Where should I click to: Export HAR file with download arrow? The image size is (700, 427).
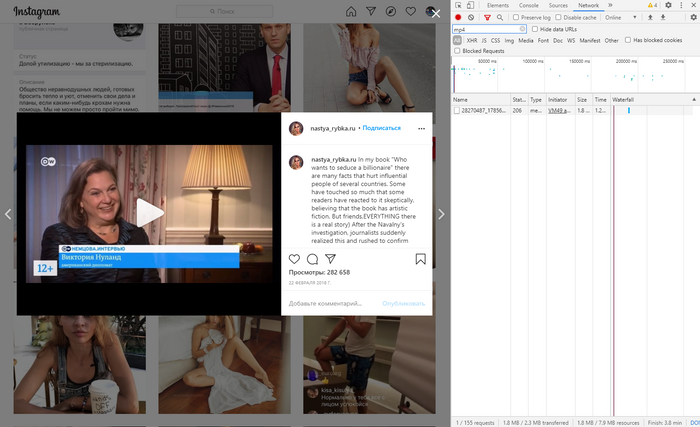[x=663, y=17]
